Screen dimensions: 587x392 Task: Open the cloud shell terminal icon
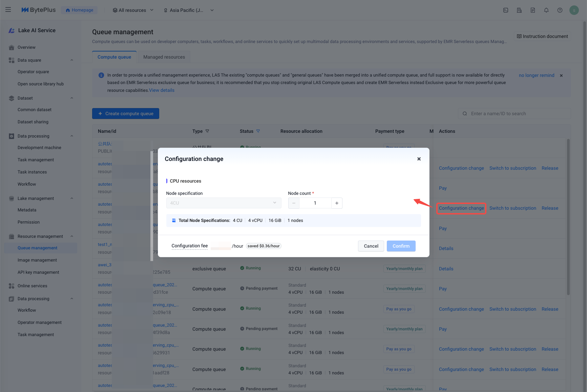tap(506, 10)
